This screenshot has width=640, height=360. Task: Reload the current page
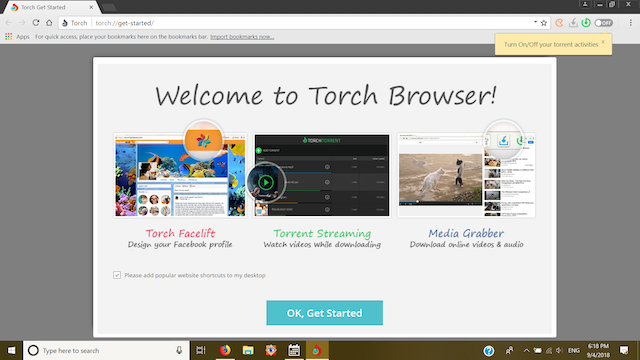tap(36, 23)
